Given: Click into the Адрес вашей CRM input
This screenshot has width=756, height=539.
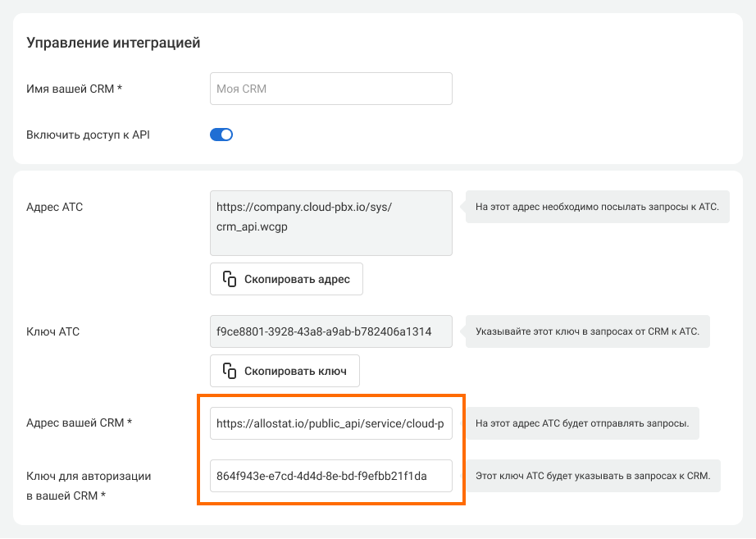Looking at the screenshot, I should [x=330, y=423].
